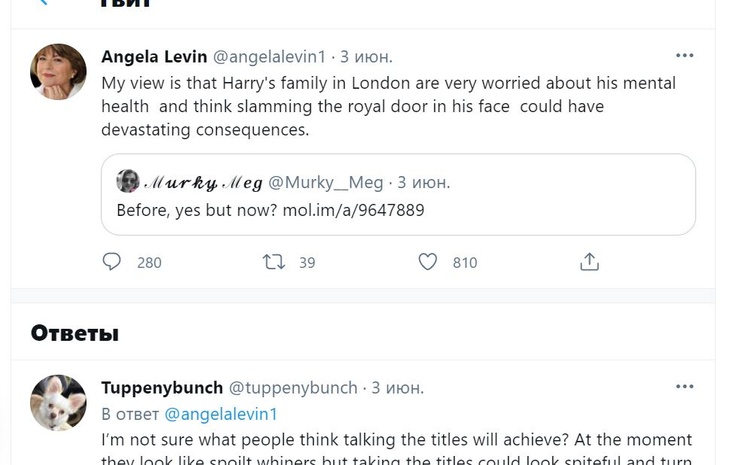Click the 3 июн. timestamp on Tuppenybunch's reply

(397, 388)
